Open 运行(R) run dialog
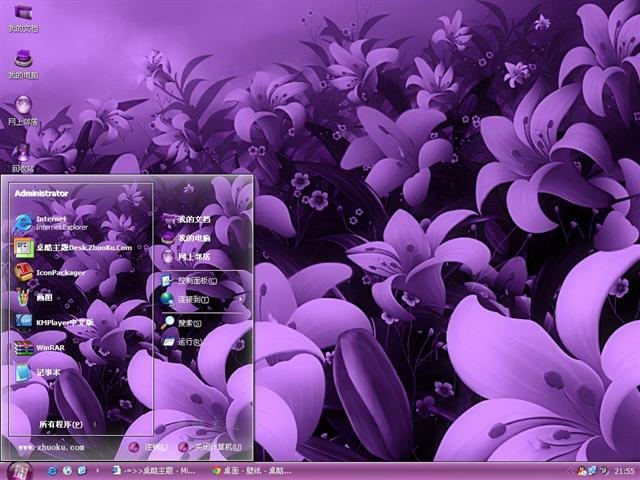The width and height of the screenshot is (640, 480). 184,342
